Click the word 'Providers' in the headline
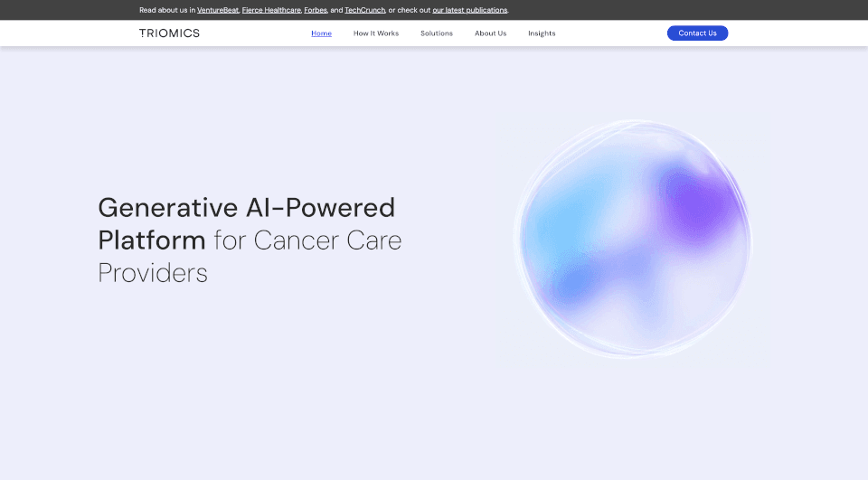868x480 pixels. coord(153,273)
